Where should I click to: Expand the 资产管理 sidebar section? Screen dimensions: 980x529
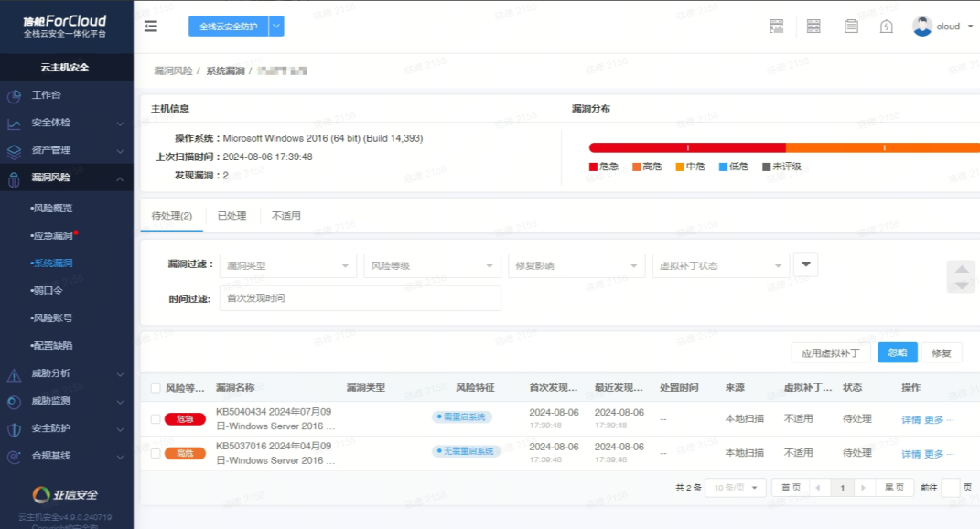pos(120,151)
